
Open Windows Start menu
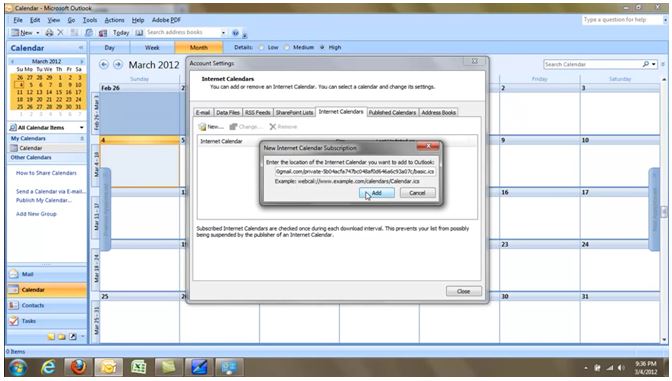pyautogui.click(x=18, y=367)
